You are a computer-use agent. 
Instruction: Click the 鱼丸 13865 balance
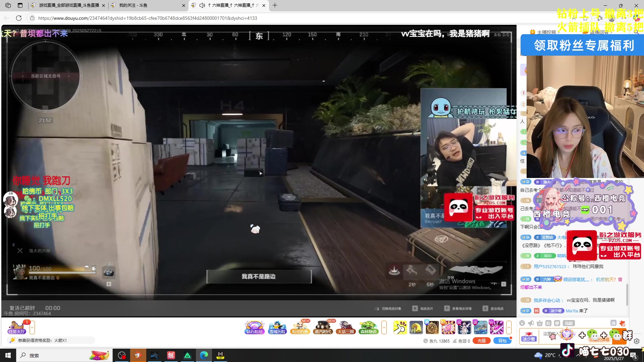(436, 341)
